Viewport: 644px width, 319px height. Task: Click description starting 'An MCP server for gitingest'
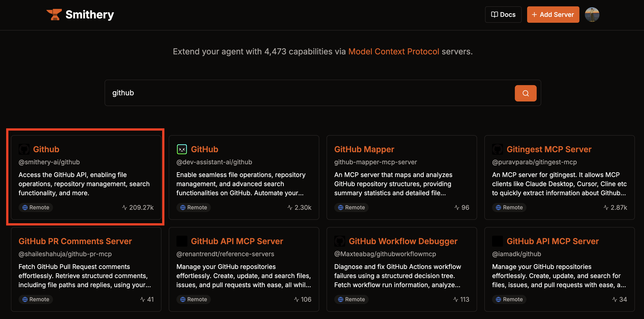[559, 184]
